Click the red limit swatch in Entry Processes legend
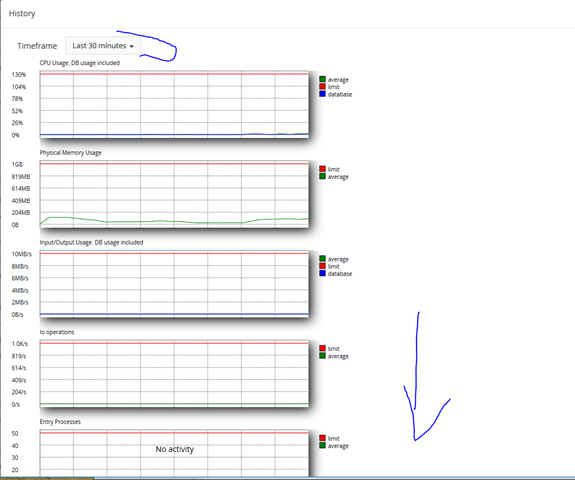Image resolution: width=575 pixels, height=480 pixels. 322,438
